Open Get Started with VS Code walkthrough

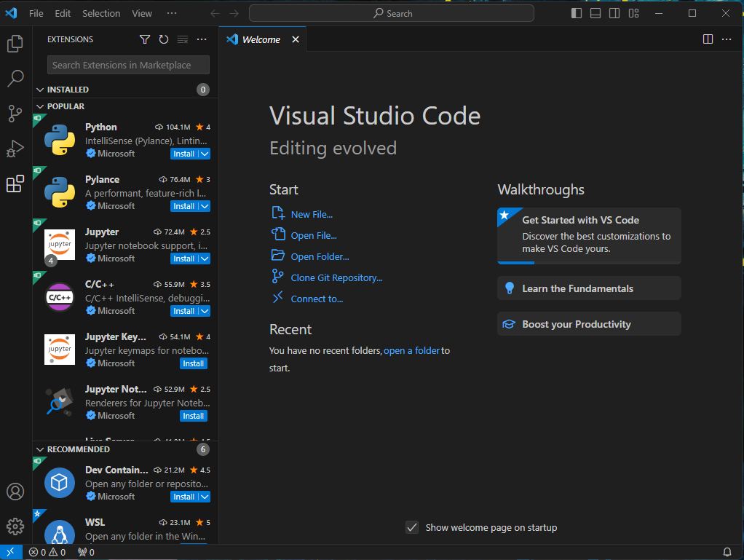(x=589, y=235)
